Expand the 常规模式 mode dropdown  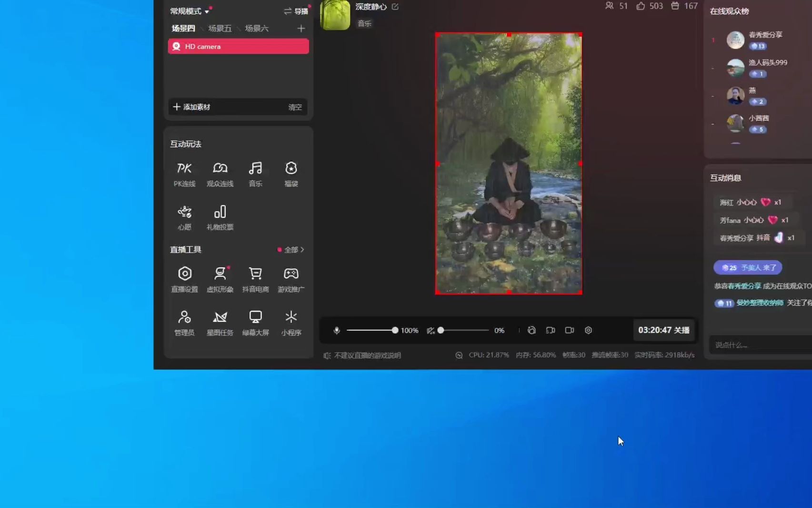[x=190, y=11]
